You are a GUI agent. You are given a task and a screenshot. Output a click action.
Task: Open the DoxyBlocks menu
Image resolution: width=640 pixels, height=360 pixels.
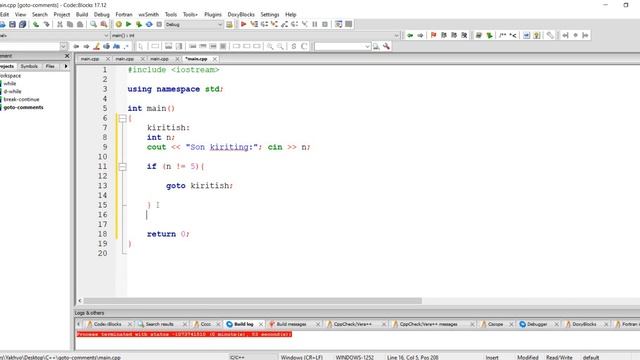tap(241, 14)
